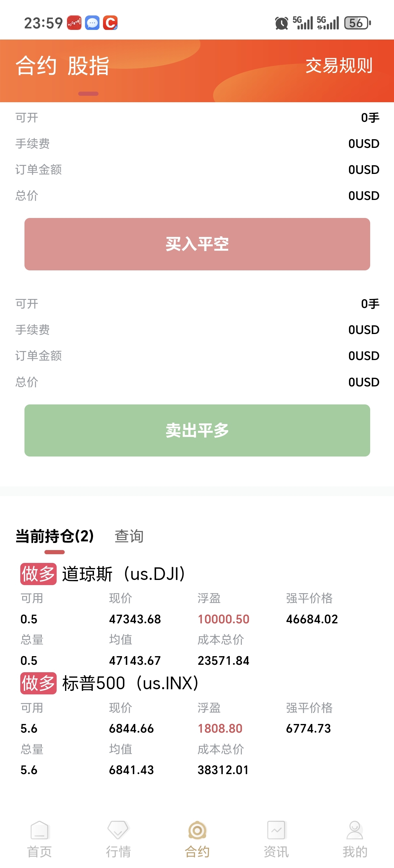Viewport: 394px width, 868px height.
Task: Select the 当前持仓(2) tab
Action: [x=55, y=536]
